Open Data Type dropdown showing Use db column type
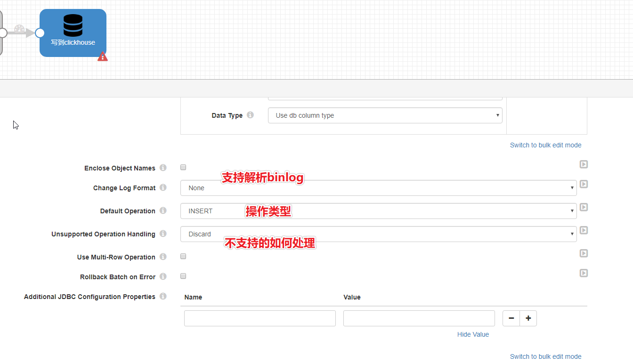Screen dimensions: 633x364 385,115
